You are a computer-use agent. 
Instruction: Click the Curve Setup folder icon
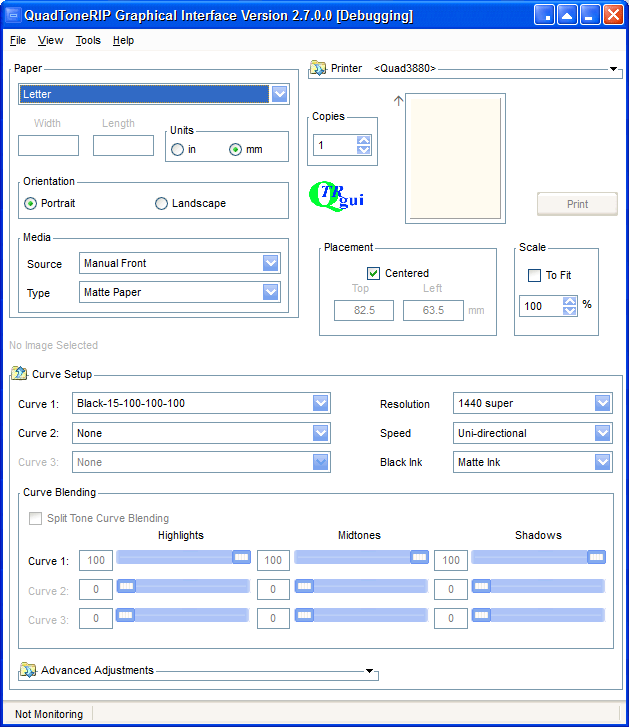coord(19,373)
